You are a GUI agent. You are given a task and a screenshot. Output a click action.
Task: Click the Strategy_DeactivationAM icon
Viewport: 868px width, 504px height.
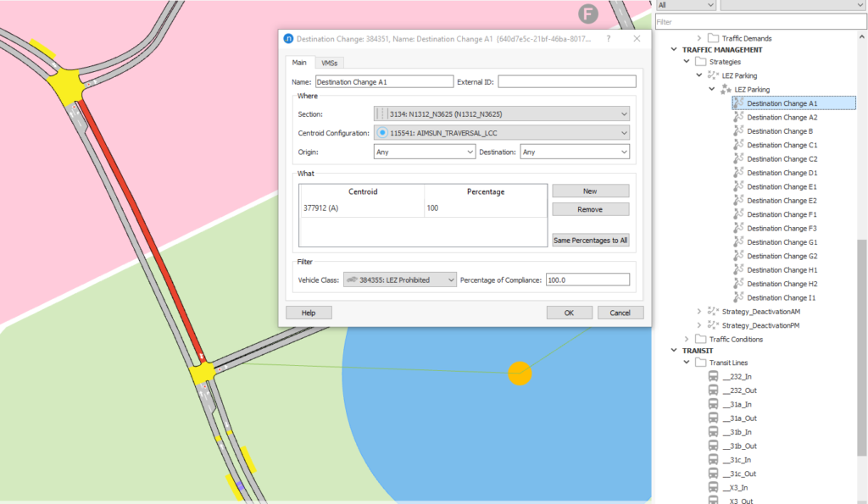713,312
